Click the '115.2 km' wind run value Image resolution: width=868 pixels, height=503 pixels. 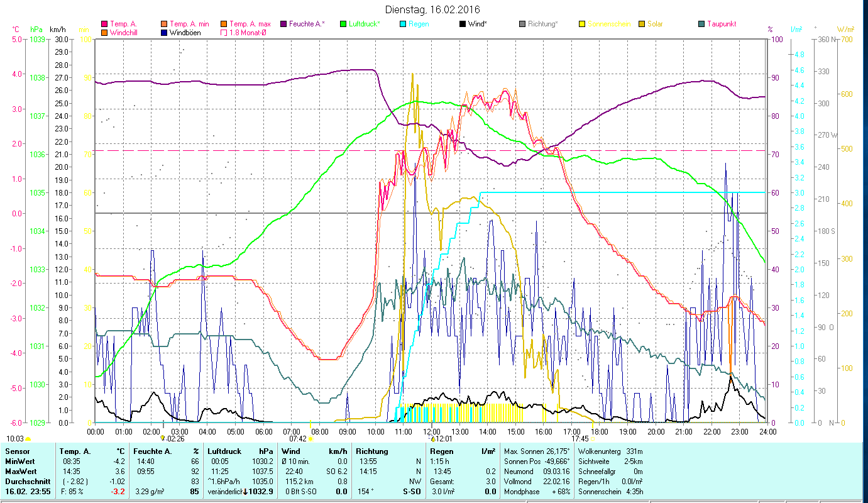coord(299,482)
